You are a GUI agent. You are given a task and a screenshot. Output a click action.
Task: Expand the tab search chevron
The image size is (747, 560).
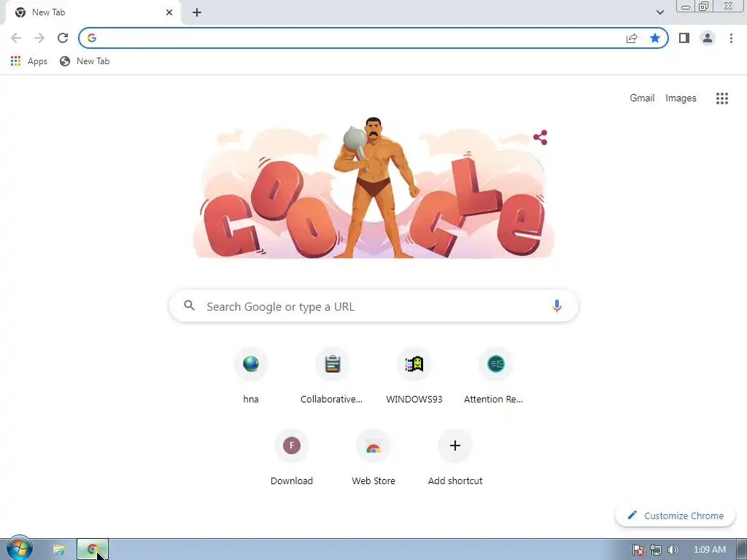pyautogui.click(x=659, y=12)
